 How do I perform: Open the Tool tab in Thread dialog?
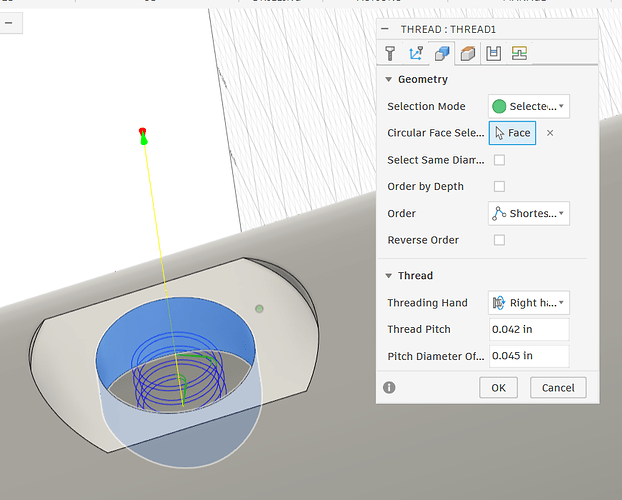[390, 53]
